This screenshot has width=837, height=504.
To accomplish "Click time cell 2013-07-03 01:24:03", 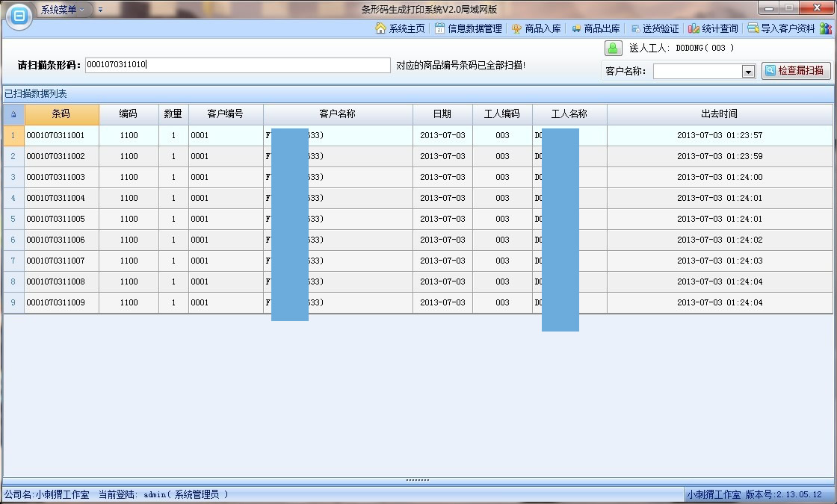I will click(x=720, y=261).
